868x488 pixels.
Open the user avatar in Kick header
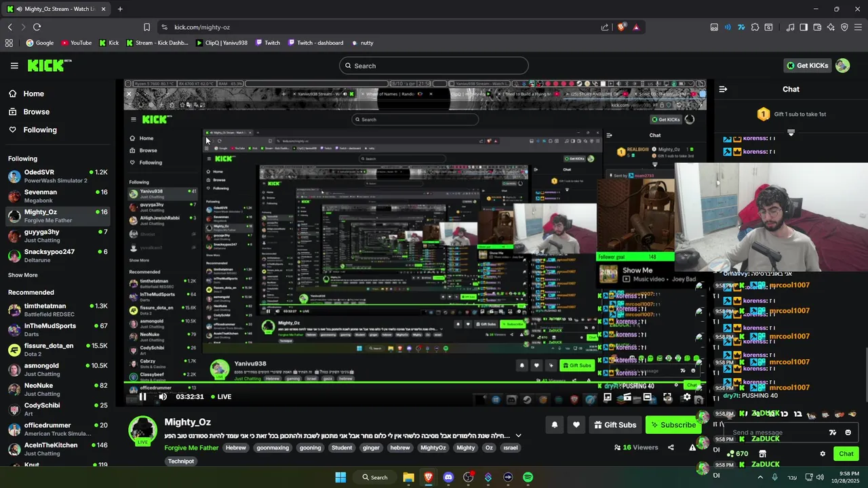[842, 66]
